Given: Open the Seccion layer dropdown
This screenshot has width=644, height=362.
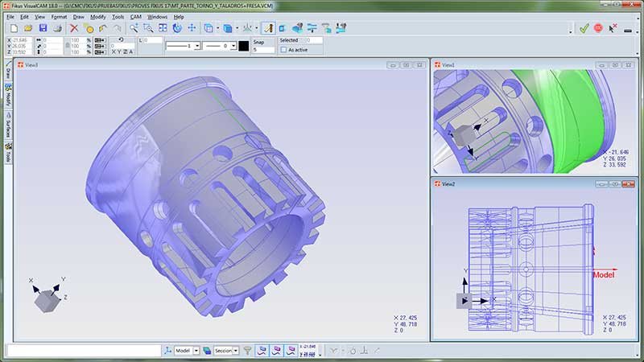Looking at the screenshot, I should click(236, 351).
